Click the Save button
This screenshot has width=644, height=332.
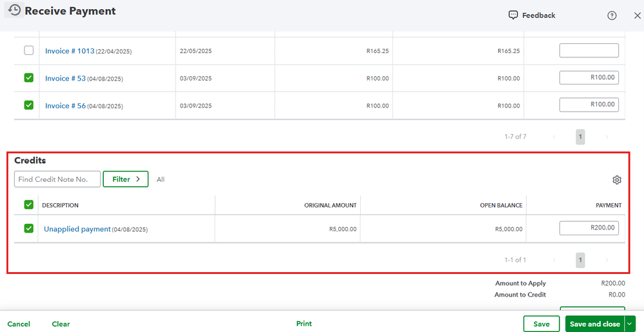coord(541,324)
